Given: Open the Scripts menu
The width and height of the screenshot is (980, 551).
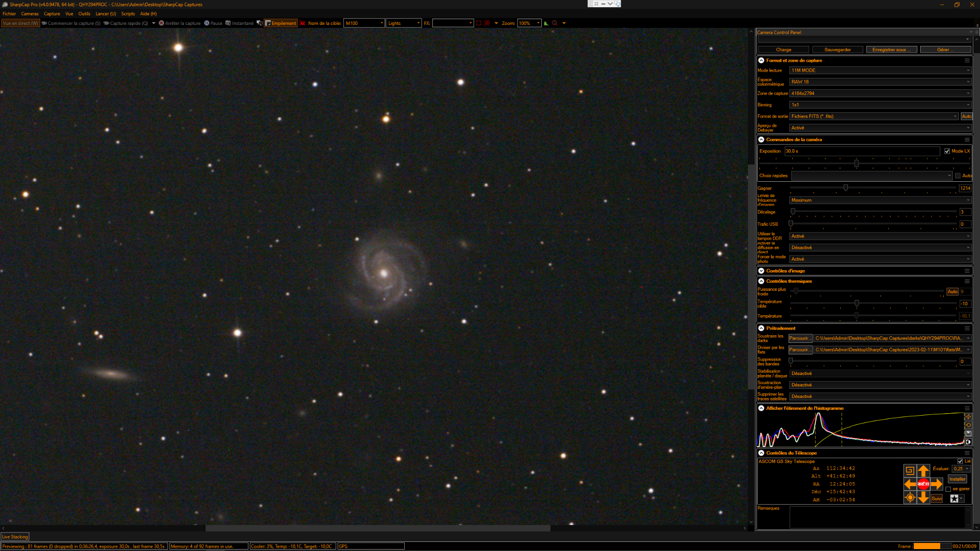Looking at the screenshot, I should click(x=128, y=14).
